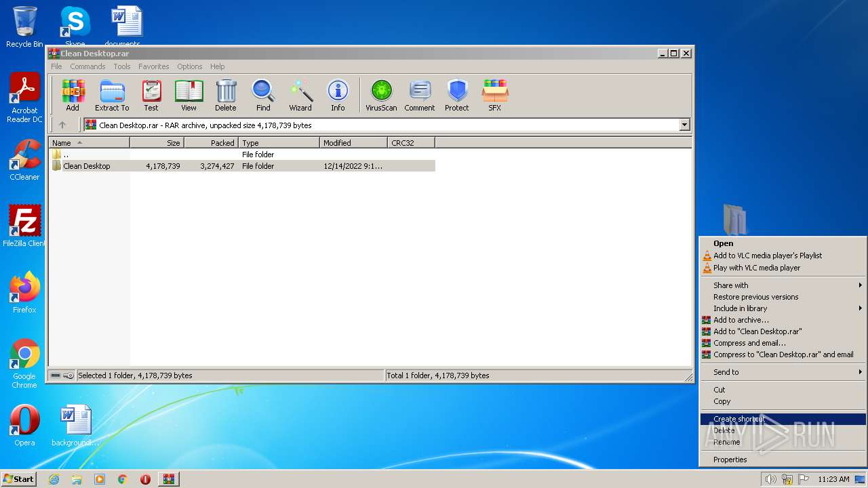868x488 pixels.
Task: Choose Properties in the context menu
Action: (783, 460)
